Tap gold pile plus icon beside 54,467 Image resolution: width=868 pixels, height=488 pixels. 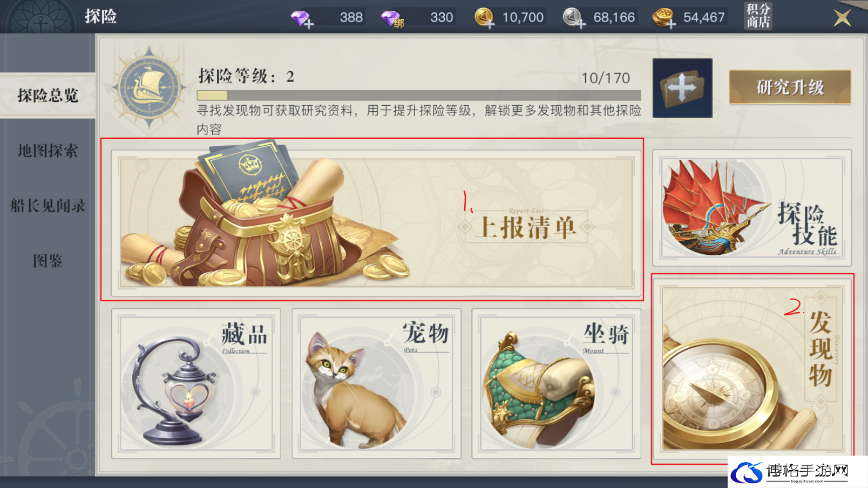(x=663, y=18)
